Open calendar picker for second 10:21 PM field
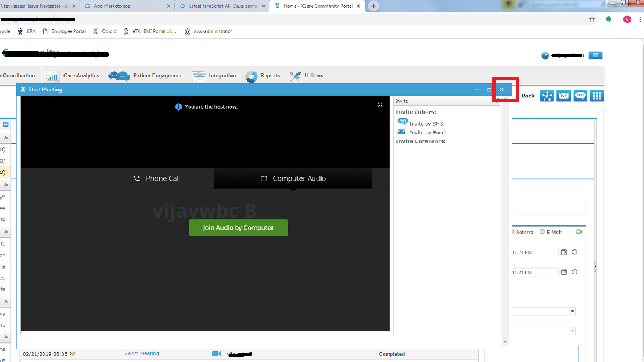 pos(564,272)
